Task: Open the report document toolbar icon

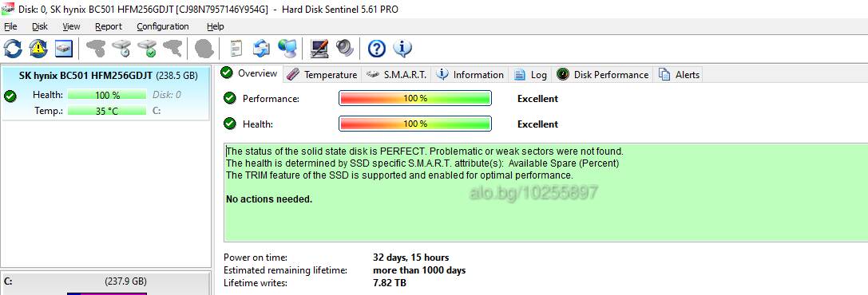Action: (x=236, y=49)
